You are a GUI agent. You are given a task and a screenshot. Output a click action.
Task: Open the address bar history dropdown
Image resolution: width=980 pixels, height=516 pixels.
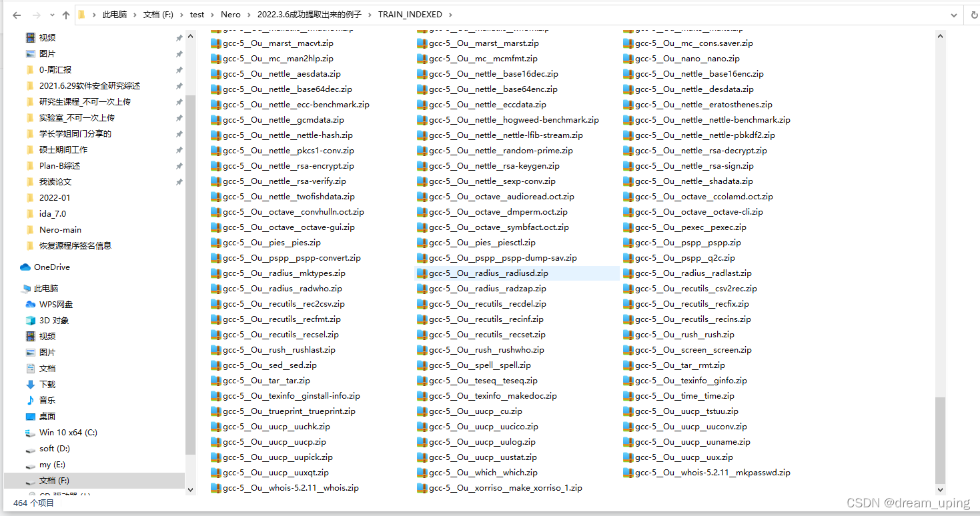click(955, 15)
